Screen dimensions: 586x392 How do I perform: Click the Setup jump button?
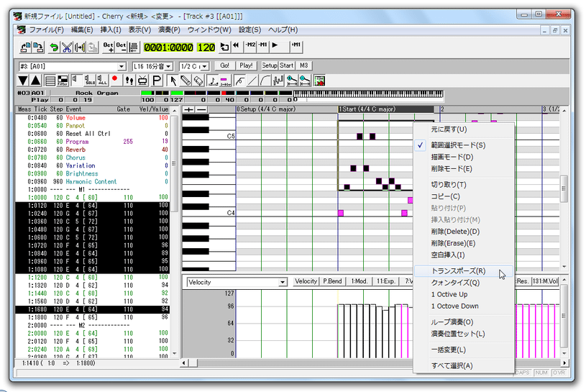270,65
